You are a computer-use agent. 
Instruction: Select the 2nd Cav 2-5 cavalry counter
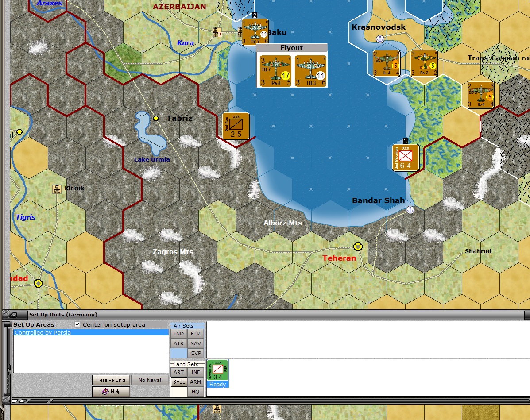click(x=236, y=127)
